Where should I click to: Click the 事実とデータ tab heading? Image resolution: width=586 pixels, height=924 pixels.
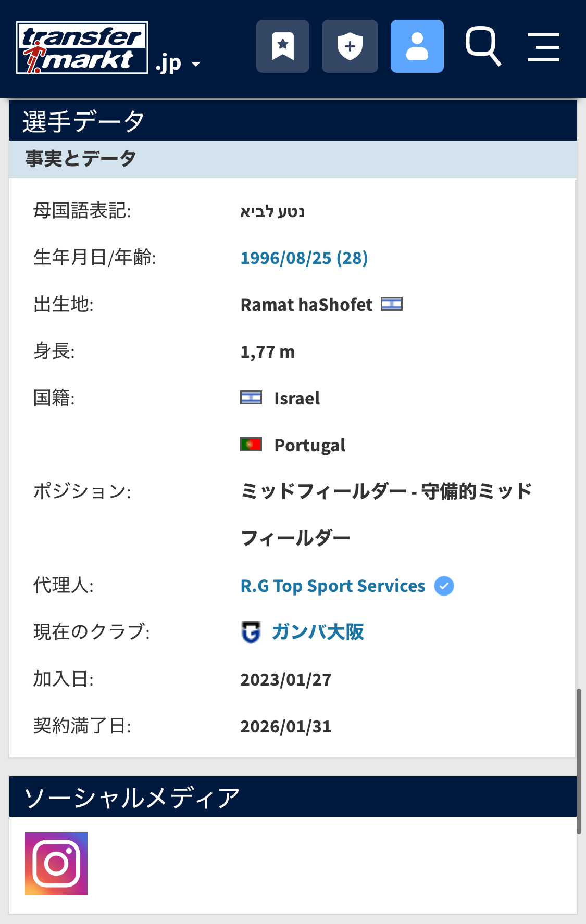point(81,159)
